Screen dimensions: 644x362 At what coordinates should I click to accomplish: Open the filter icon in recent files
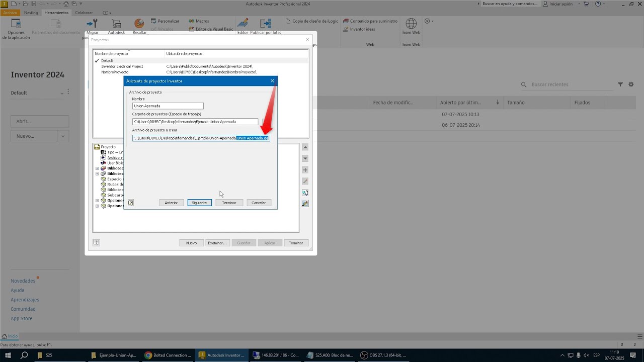coord(620,84)
